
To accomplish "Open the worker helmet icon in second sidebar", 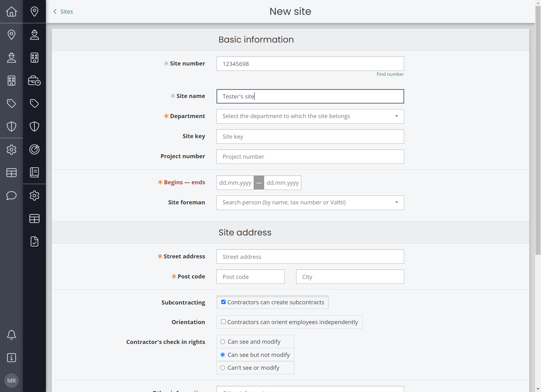I will (34, 35).
